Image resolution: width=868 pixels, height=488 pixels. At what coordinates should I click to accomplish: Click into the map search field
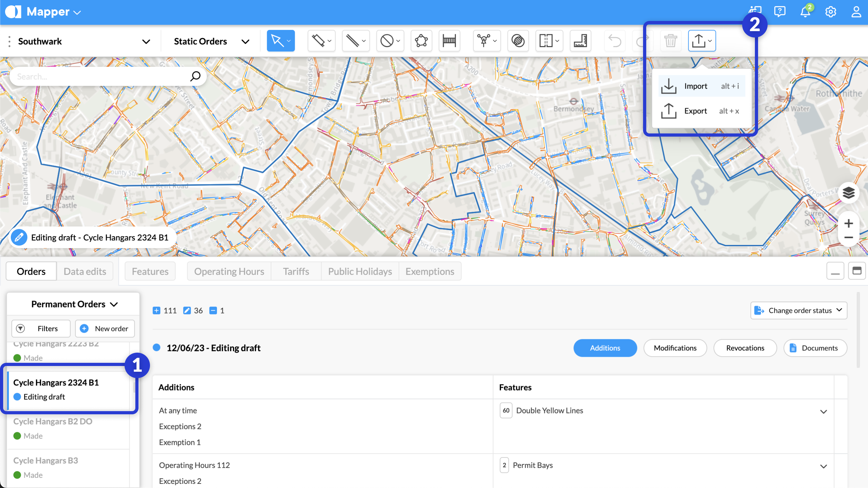point(101,77)
